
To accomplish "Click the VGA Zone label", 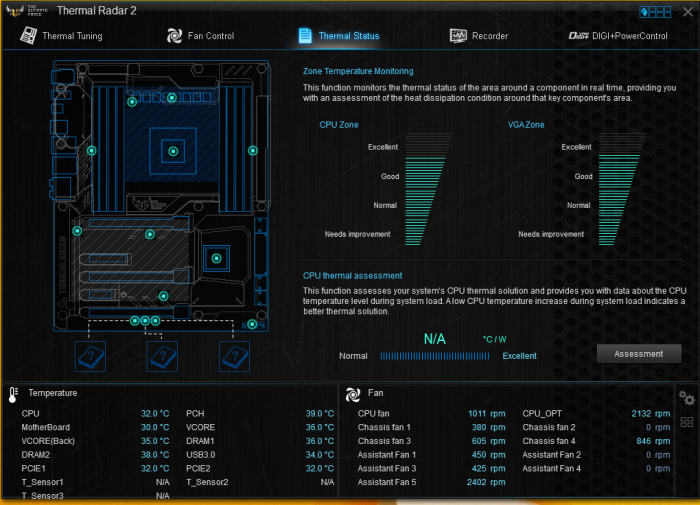I will [526, 125].
